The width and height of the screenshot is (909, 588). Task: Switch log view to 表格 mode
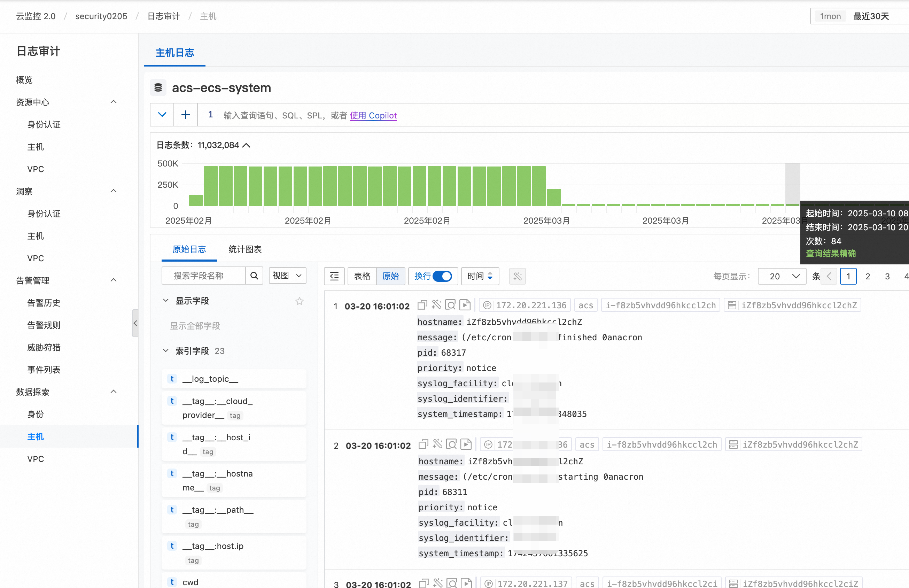click(362, 276)
